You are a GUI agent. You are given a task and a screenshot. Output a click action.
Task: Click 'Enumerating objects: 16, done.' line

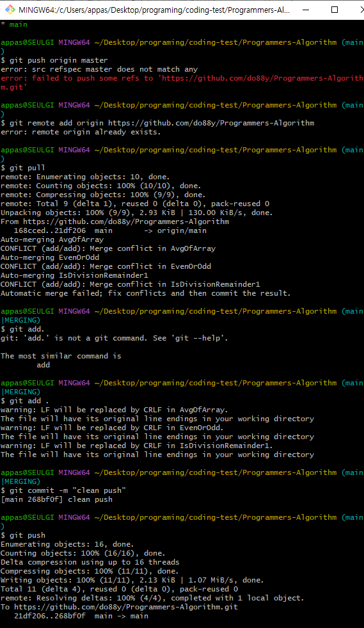coord(67,544)
